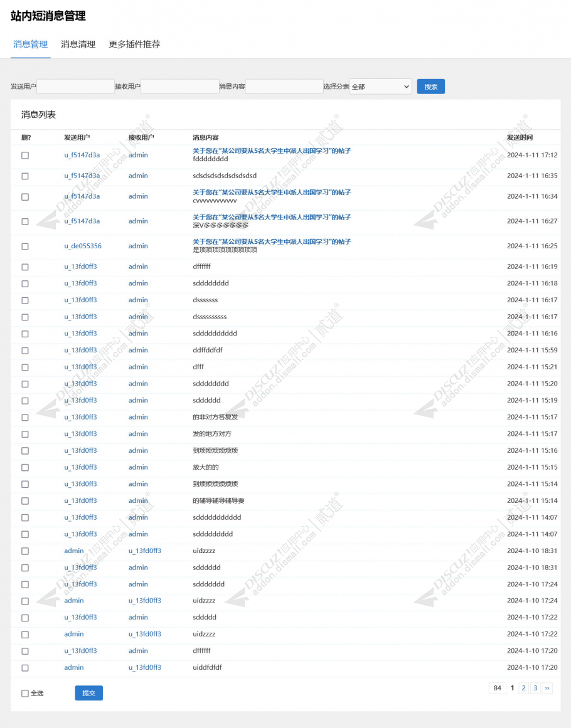The image size is (571, 728).
Task: Open sender u_f5147d3a in the 16:35 row
Action: point(82,176)
